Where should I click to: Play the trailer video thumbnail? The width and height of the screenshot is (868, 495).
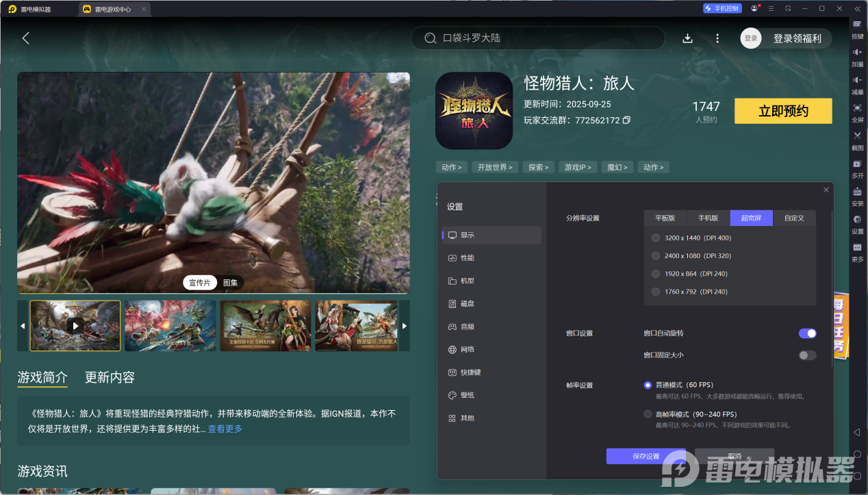pos(75,325)
